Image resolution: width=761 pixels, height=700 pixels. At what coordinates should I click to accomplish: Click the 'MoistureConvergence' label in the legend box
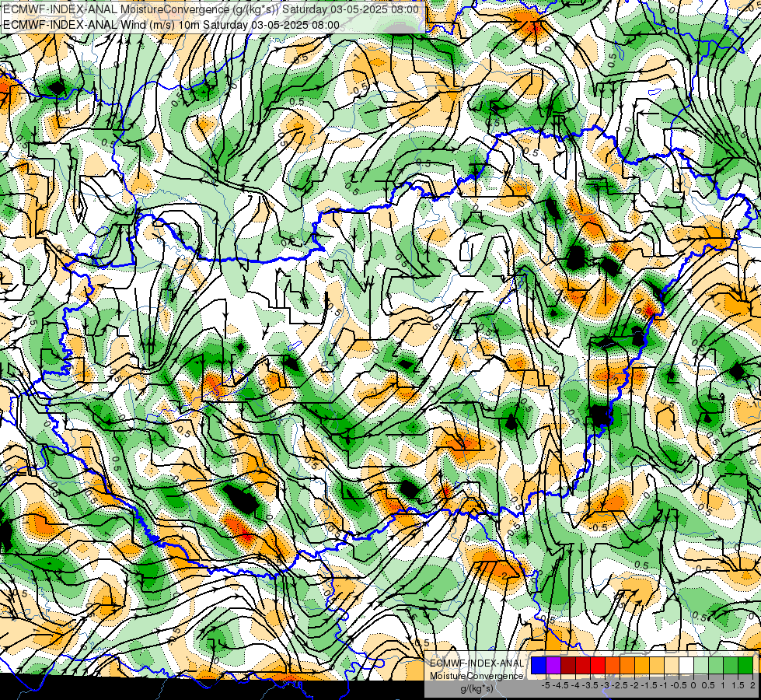click(x=476, y=676)
